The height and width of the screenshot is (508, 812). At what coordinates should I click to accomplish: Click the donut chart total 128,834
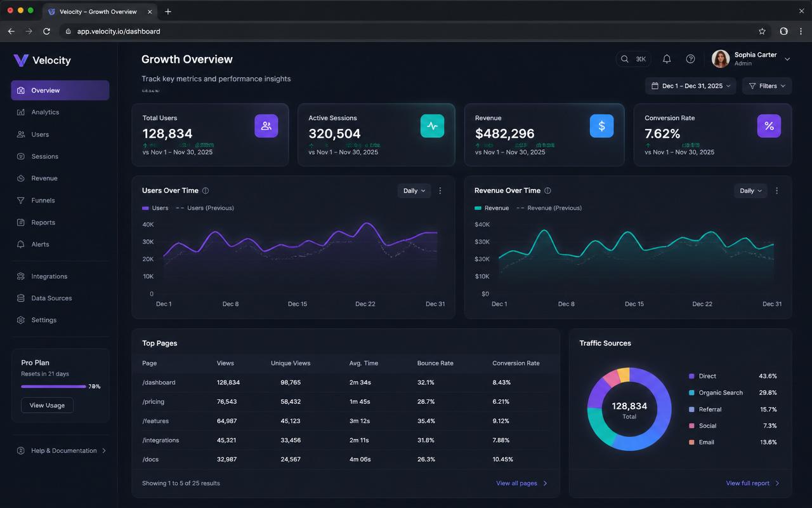tap(629, 406)
